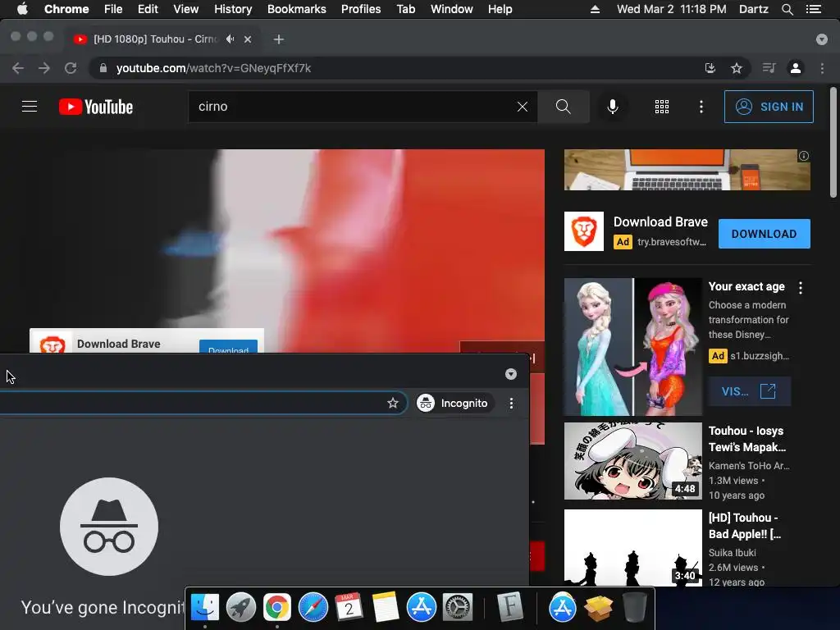Open Launchpad from the Dock

click(240, 607)
